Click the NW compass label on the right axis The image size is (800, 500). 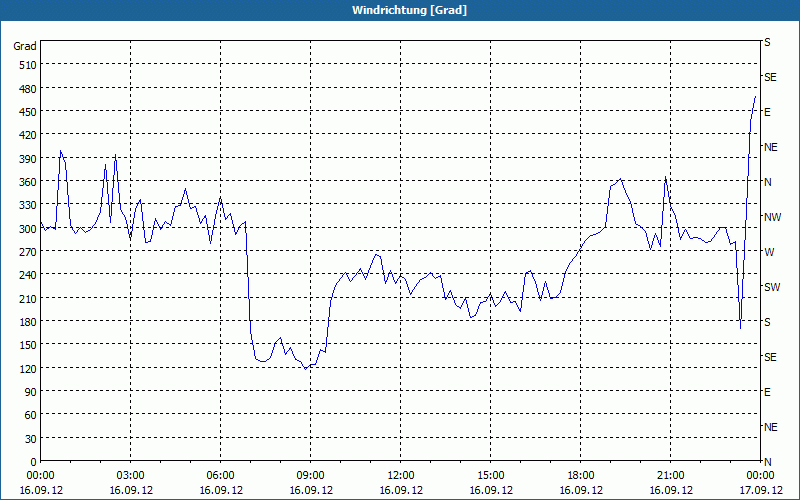[772, 217]
